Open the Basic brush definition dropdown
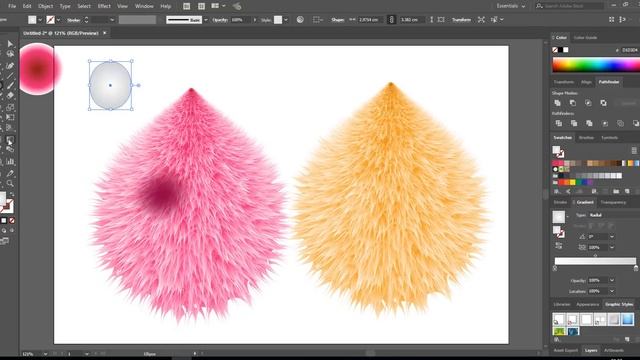This screenshot has width=640, height=360. 205,20
